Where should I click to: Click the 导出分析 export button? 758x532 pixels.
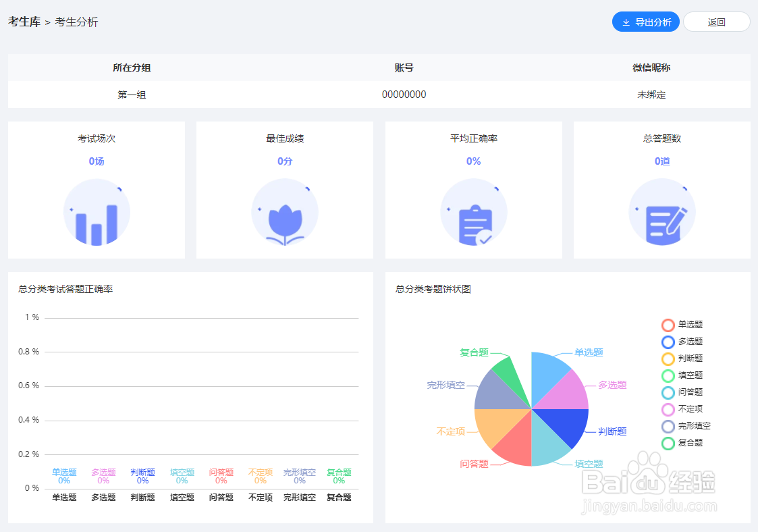[x=645, y=22]
